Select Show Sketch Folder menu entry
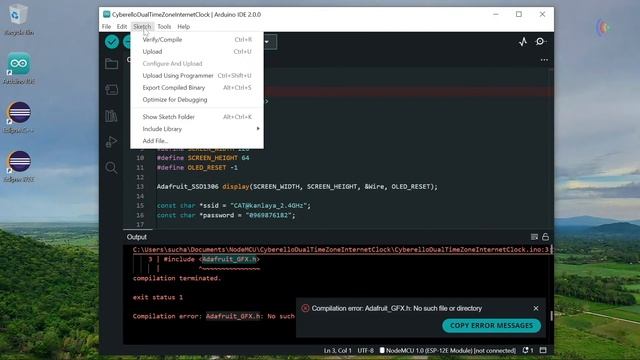640x360 pixels. tap(197, 117)
